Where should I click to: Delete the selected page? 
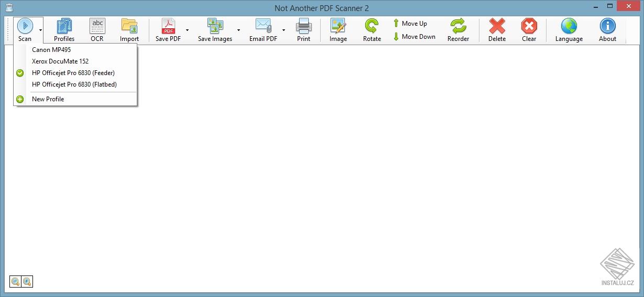(497, 30)
